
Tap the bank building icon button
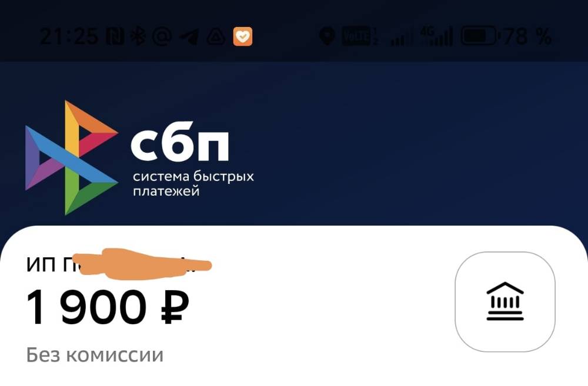click(x=505, y=301)
